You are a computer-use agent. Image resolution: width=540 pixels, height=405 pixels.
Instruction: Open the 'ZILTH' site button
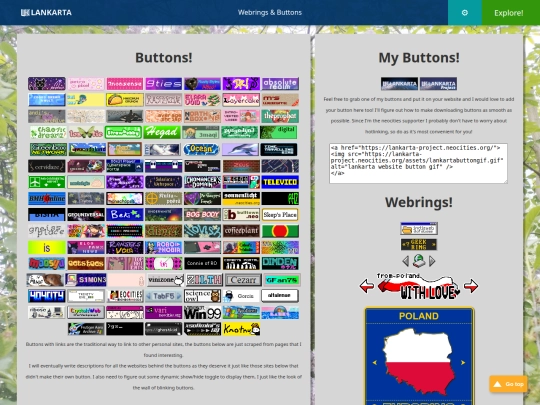pyautogui.click(x=205, y=280)
